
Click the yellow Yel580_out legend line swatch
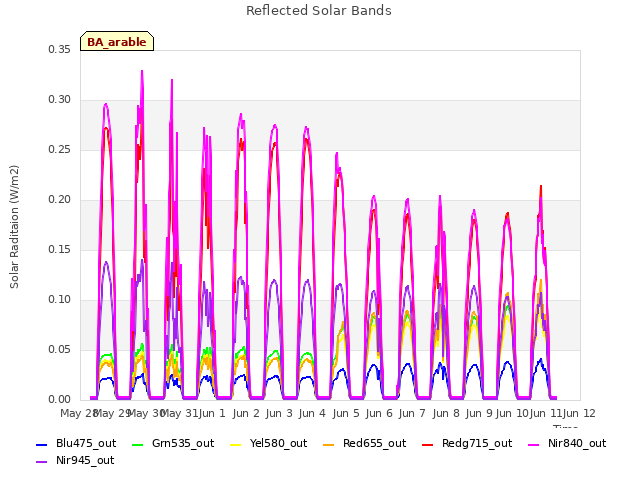pyautogui.click(x=236, y=444)
